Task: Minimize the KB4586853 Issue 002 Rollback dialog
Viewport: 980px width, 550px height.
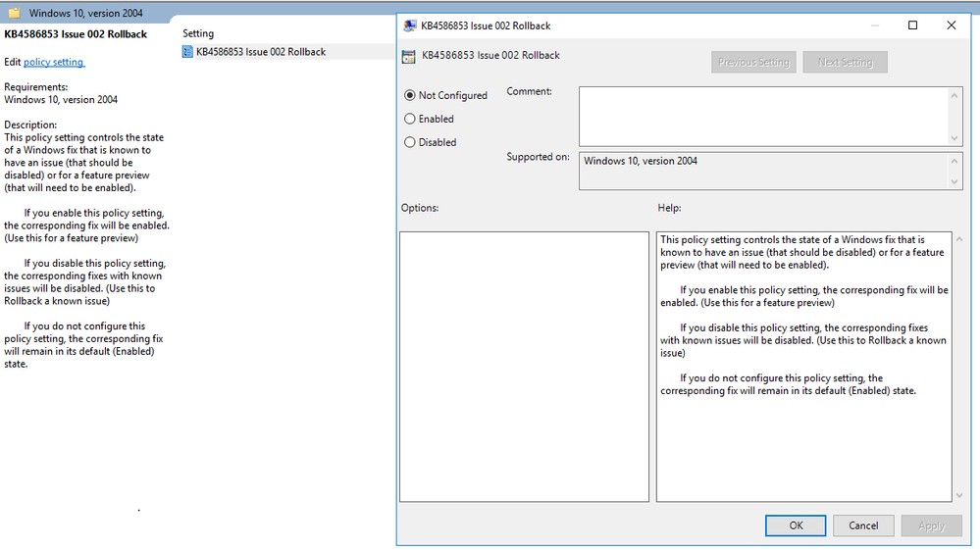Action: [x=875, y=25]
